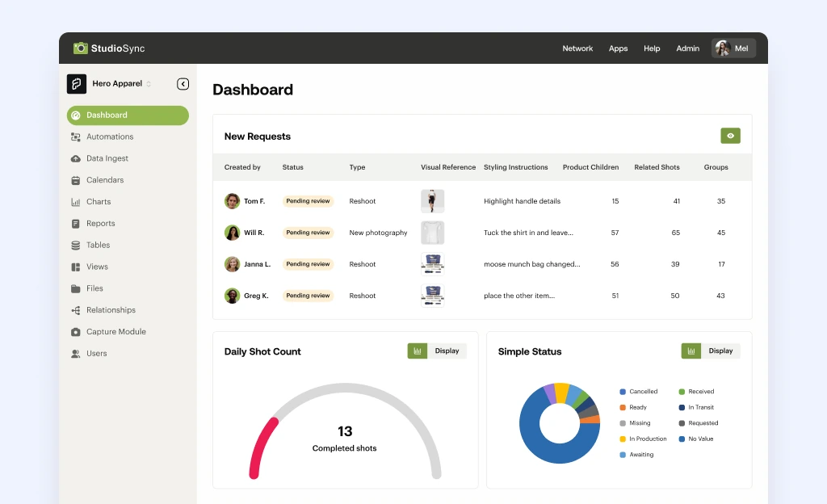Image resolution: width=827 pixels, height=504 pixels.
Task: Click Janna L.'s Pending review badge
Action: (308, 264)
